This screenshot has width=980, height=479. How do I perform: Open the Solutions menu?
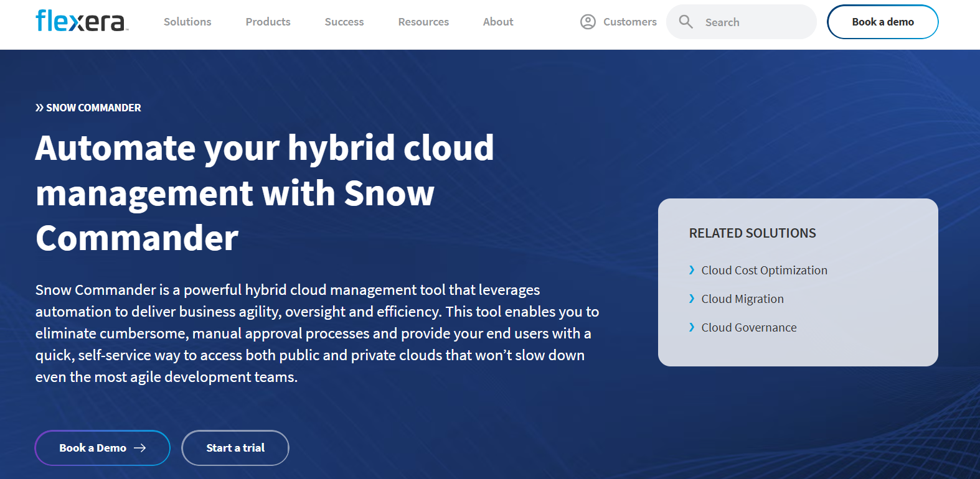[187, 22]
